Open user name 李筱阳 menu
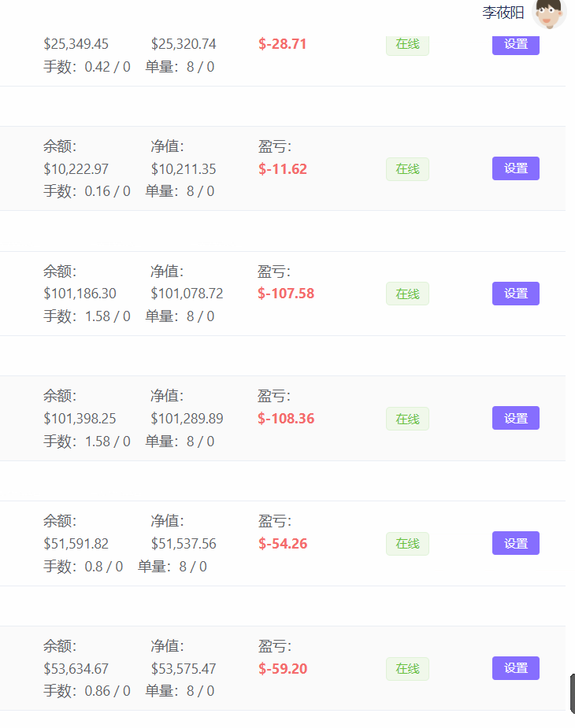575x728 pixels. click(503, 13)
